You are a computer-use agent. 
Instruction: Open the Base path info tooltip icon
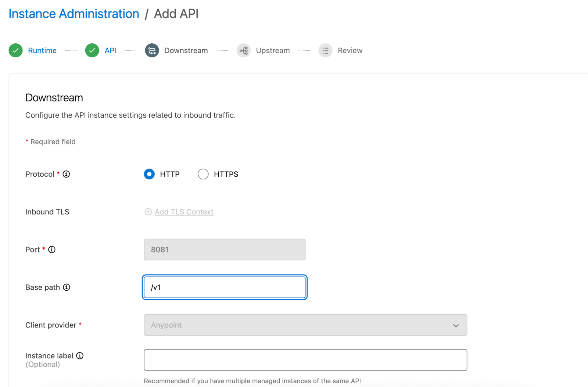point(67,288)
